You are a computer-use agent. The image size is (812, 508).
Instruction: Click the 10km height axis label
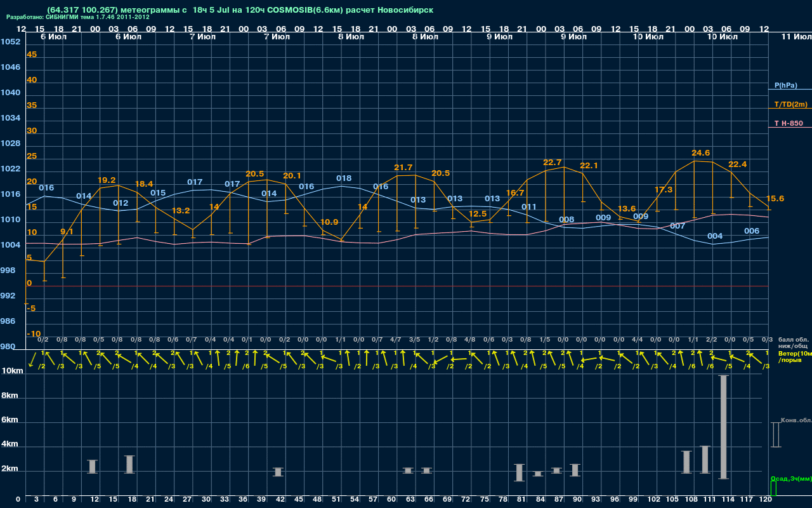coord(12,370)
